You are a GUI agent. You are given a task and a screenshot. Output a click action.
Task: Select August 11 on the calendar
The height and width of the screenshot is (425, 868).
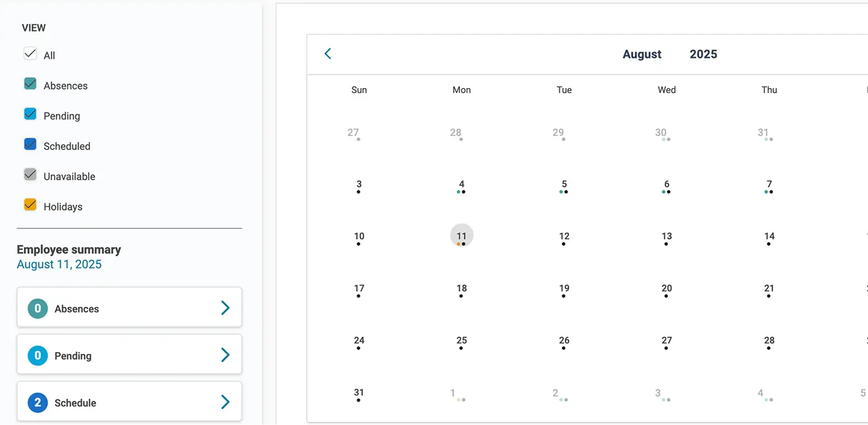pyautogui.click(x=462, y=235)
